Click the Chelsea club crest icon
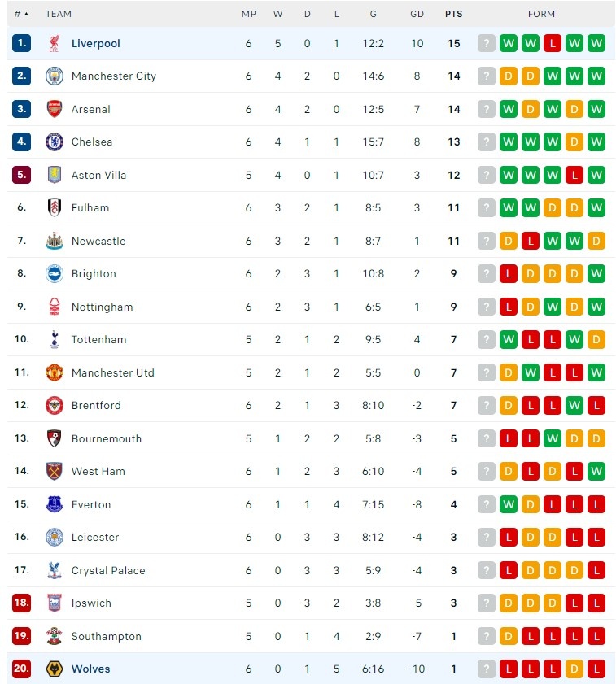The image size is (616, 684). tap(55, 142)
